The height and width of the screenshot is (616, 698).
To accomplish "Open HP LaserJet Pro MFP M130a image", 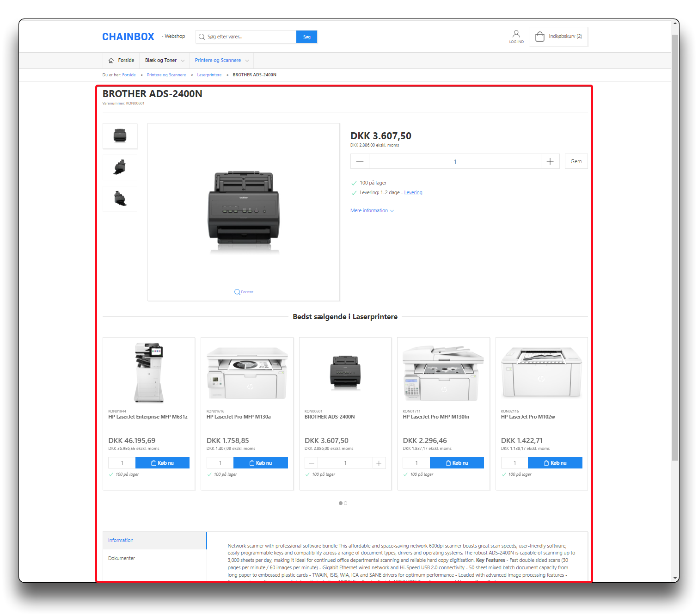I will (247, 372).
